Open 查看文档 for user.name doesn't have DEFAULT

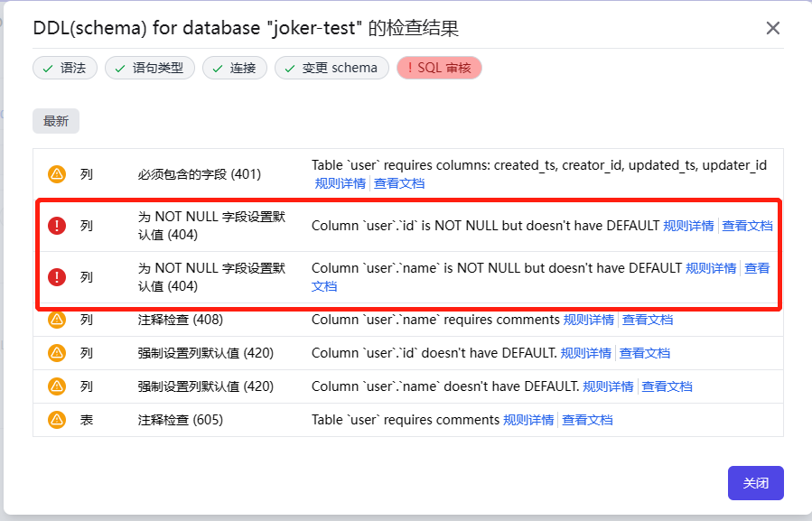click(667, 386)
